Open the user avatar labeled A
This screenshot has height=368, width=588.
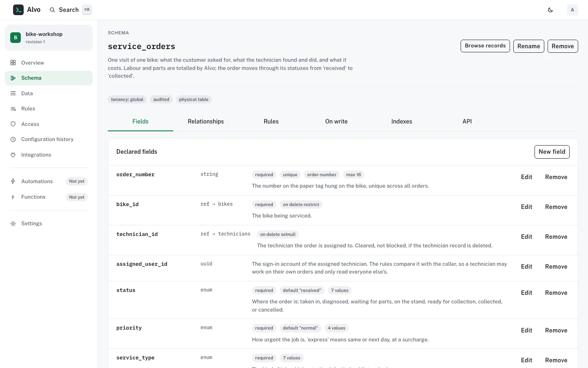click(572, 10)
